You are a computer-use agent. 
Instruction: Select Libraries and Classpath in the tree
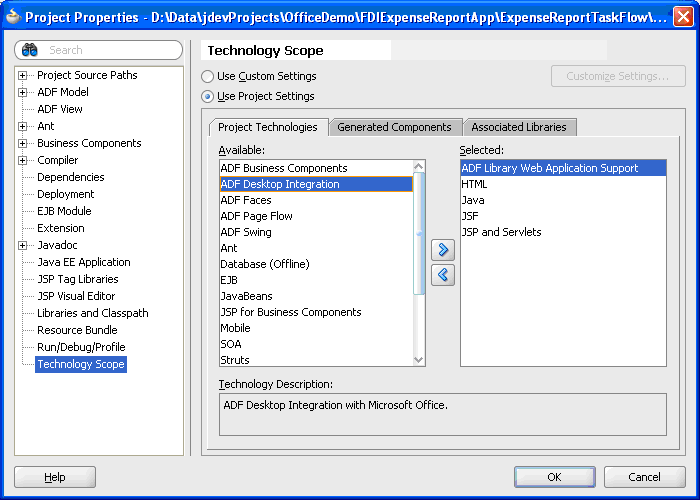[93, 313]
